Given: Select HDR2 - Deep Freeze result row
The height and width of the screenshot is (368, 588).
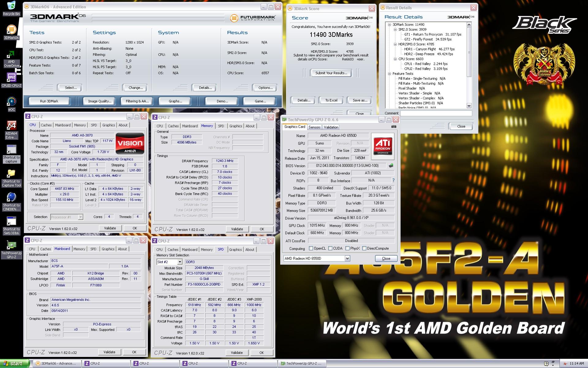Looking at the screenshot, I should point(429,54).
